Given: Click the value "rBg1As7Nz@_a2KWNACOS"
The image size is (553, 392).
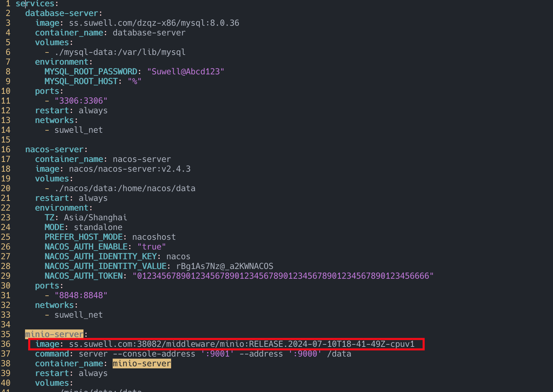Looking at the screenshot, I should pos(225,266).
